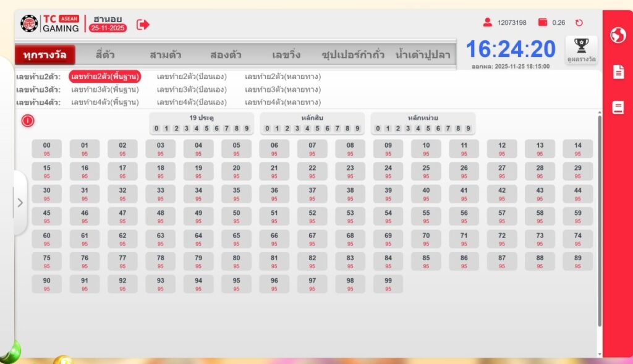Image resolution: width=633 pixels, height=364 pixels.
Task: Click the scrollbar down arrow
Action: coord(600,354)
